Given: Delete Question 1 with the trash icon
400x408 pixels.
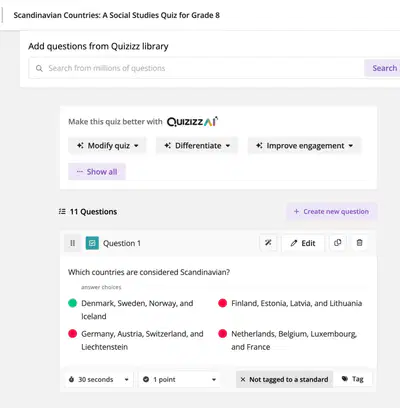Looking at the screenshot, I should 359,243.
